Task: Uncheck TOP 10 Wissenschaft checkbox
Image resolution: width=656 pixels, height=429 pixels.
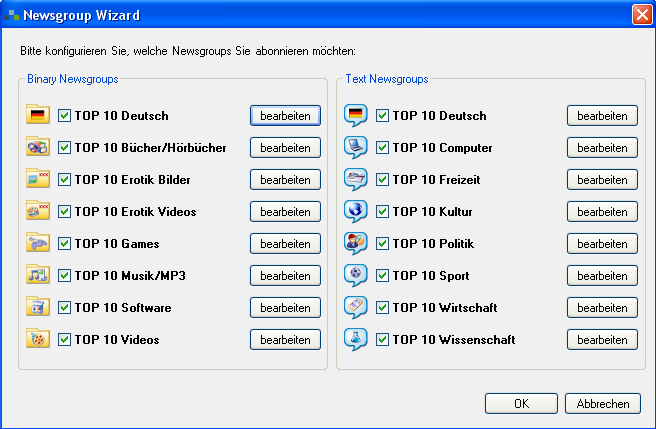Action: [x=382, y=339]
